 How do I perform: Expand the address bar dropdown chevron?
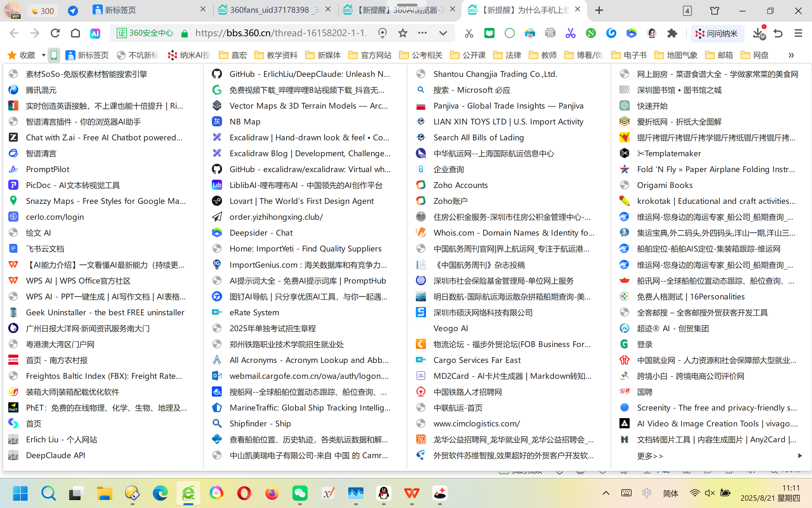pos(443,33)
